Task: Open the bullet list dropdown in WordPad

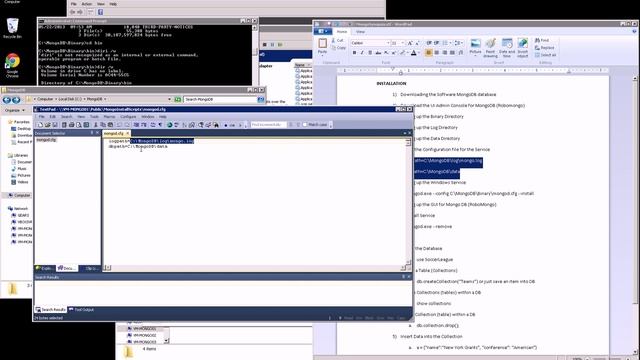Action: 450,43
